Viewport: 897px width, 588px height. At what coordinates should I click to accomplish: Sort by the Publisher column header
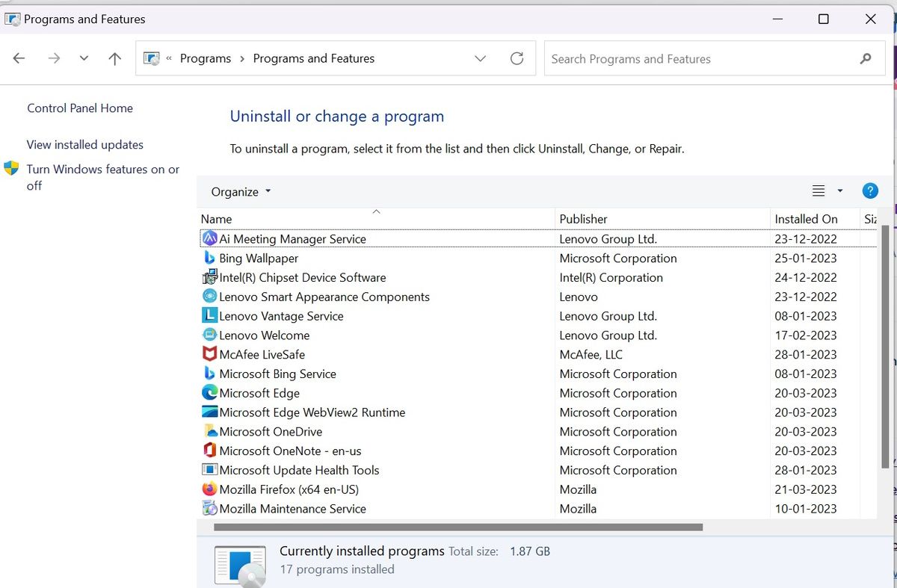pyautogui.click(x=663, y=219)
